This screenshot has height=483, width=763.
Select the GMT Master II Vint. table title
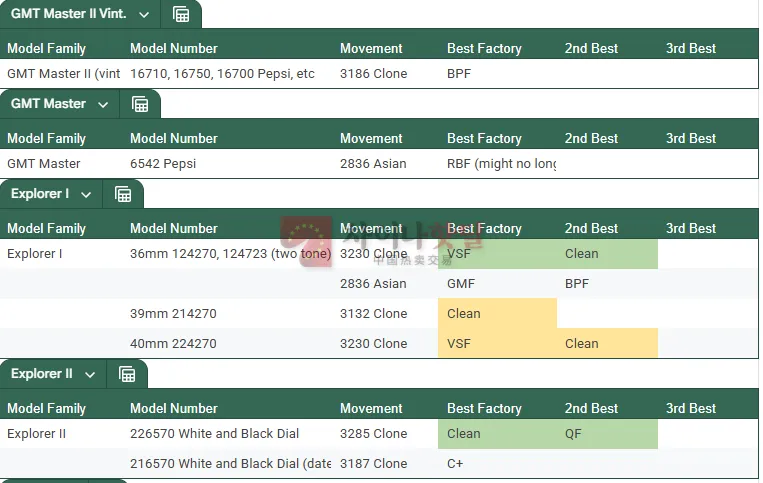click(69, 14)
